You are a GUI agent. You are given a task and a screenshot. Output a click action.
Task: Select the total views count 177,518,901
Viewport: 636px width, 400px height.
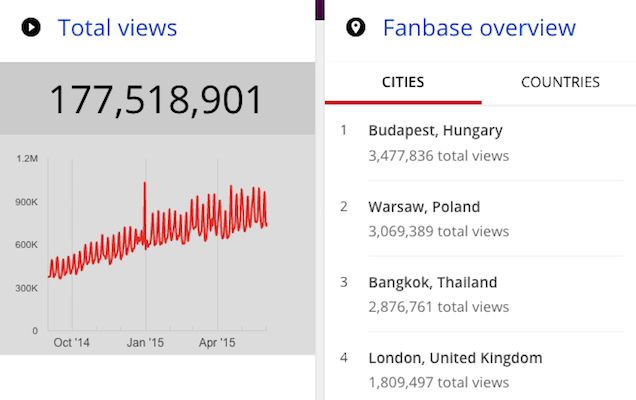point(157,99)
